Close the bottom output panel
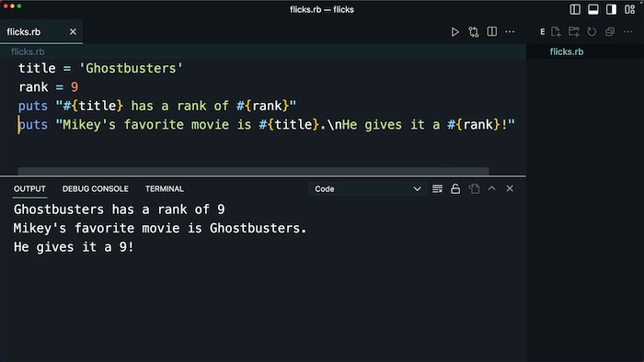This screenshot has width=644, height=362. [x=510, y=188]
